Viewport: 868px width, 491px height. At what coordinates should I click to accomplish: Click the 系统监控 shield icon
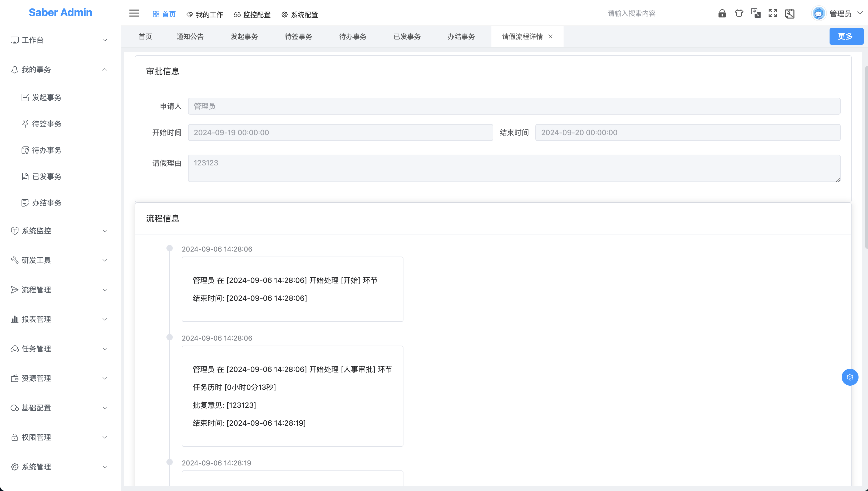click(14, 231)
